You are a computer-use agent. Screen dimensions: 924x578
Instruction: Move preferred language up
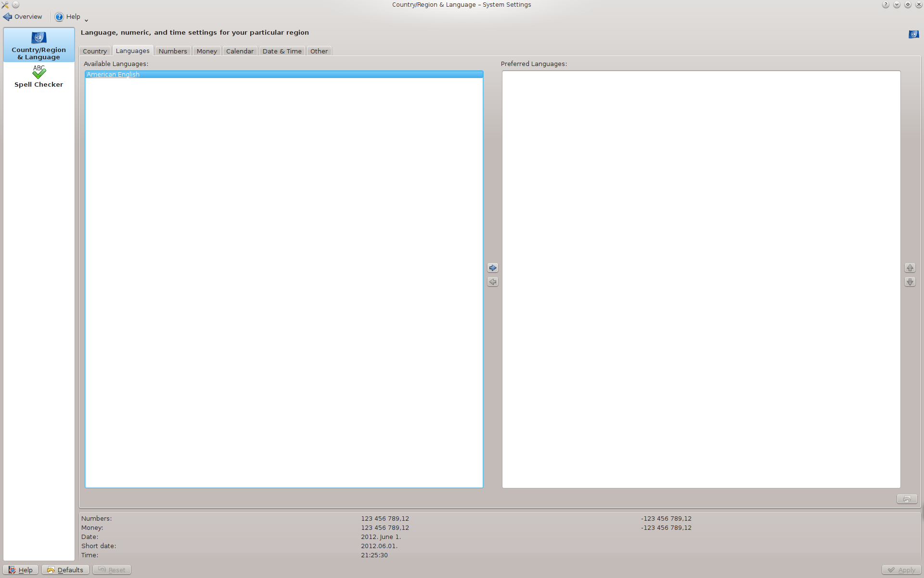(910, 268)
